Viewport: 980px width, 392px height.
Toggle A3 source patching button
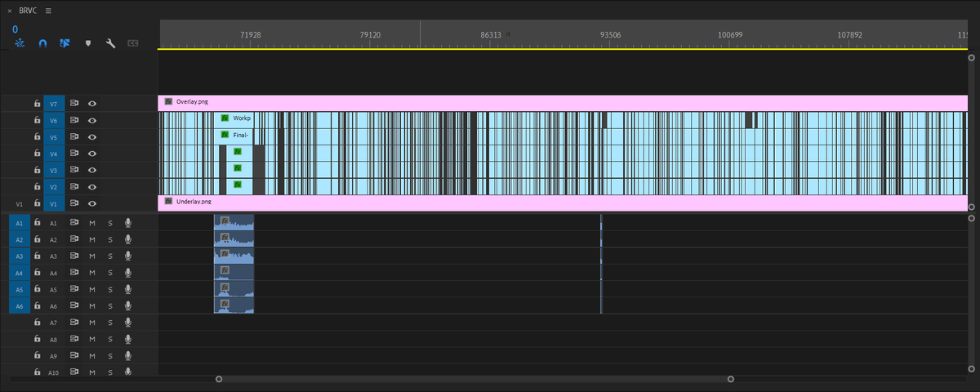click(x=19, y=256)
